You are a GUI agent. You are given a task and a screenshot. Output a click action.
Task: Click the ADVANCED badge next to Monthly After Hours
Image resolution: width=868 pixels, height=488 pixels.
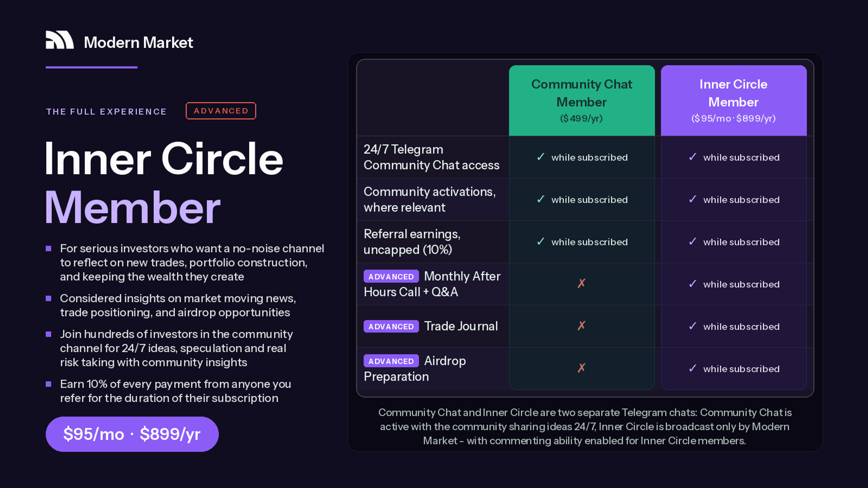[x=391, y=276]
